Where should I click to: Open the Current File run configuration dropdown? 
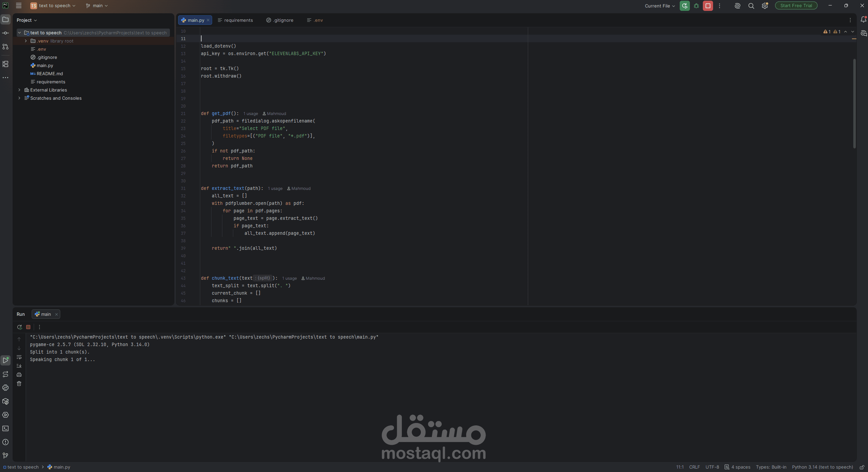(x=660, y=6)
